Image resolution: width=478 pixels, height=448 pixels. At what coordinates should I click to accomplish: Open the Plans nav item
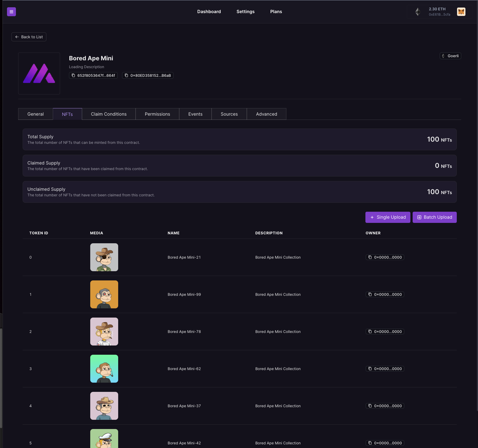click(276, 12)
